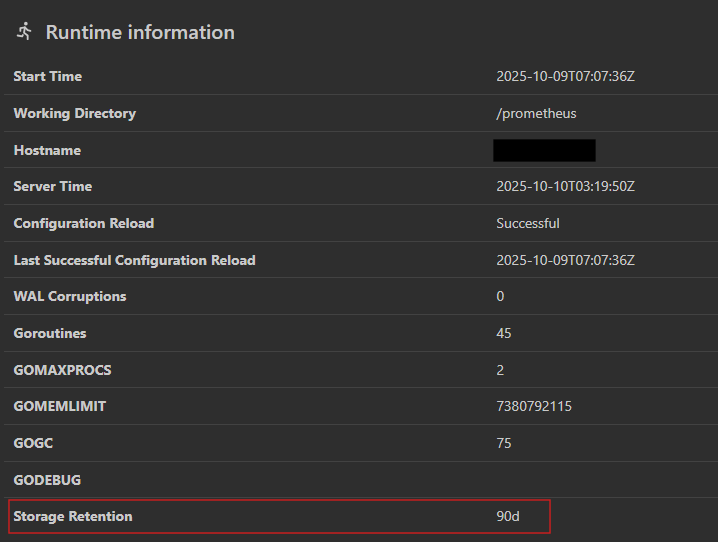This screenshot has height=542, width=718.
Task: Select the Successful reload status text
Action: [527, 223]
